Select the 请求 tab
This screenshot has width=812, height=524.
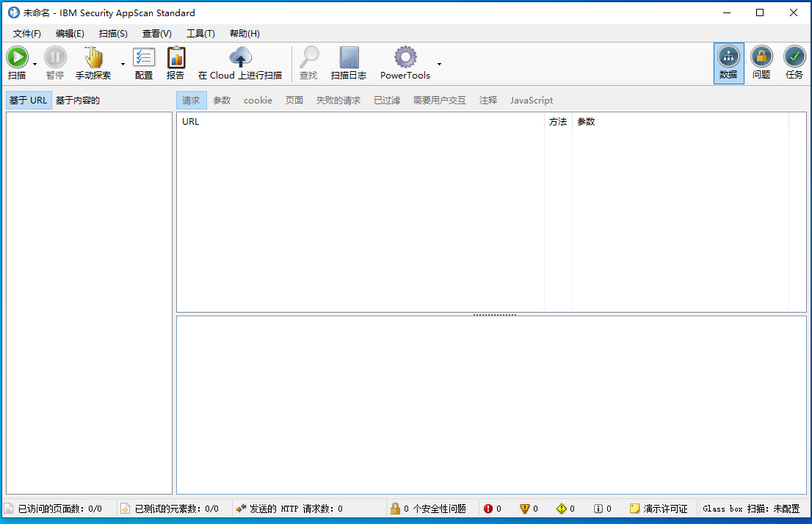pyautogui.click(x=191, y=101)
